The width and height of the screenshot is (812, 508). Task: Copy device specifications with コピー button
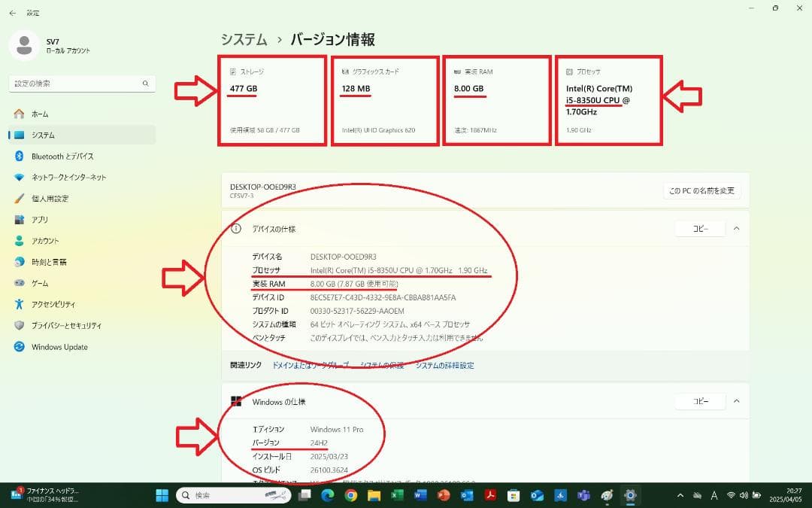pos(700,229)
